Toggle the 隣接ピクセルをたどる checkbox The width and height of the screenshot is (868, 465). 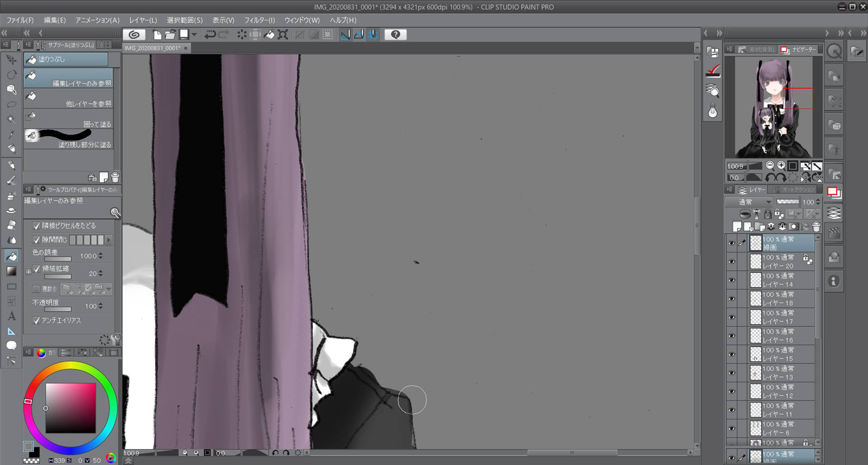[x=36, y=226]
